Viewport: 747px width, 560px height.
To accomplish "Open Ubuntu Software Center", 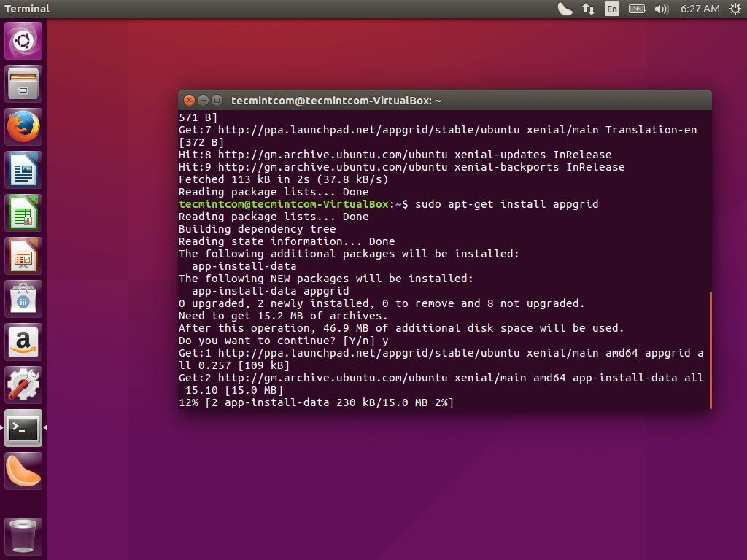I will tap(23, 298).
